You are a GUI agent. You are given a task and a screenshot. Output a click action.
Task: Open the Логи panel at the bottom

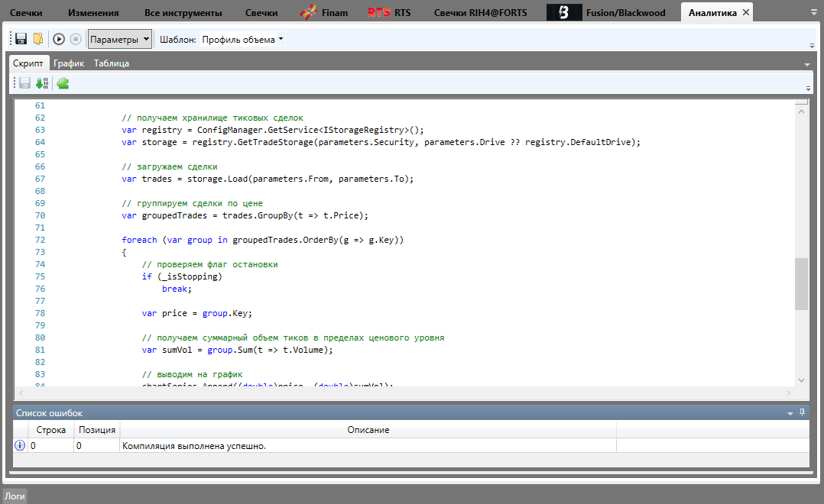(15, 496)
